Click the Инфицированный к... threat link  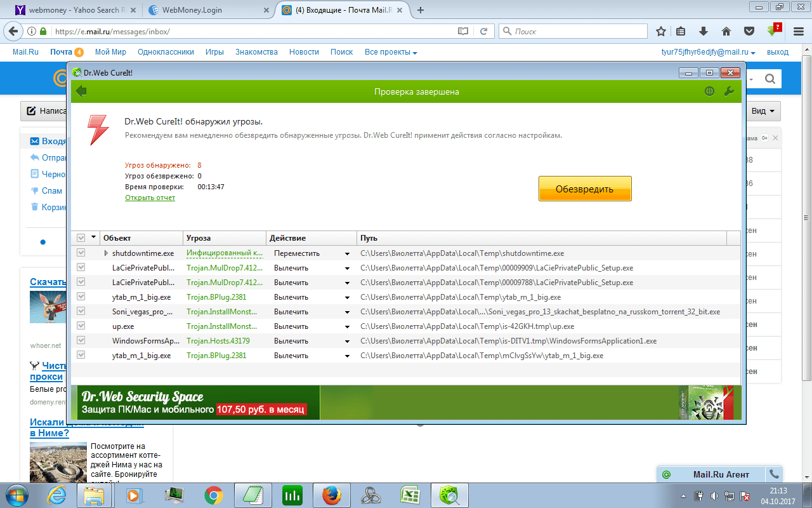tap(225, 253)
